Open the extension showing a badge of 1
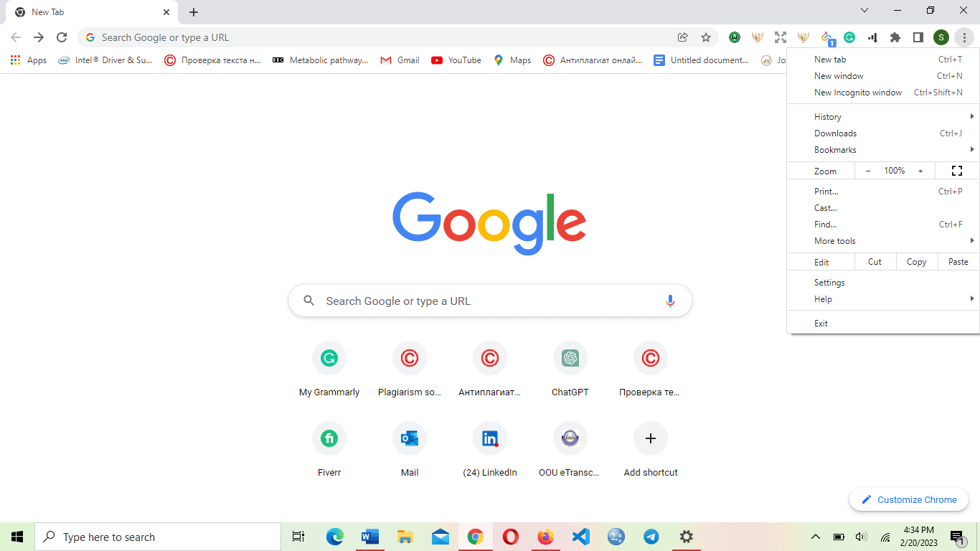The height and width of the screenshot is (551, 980). tap(827, 37)
